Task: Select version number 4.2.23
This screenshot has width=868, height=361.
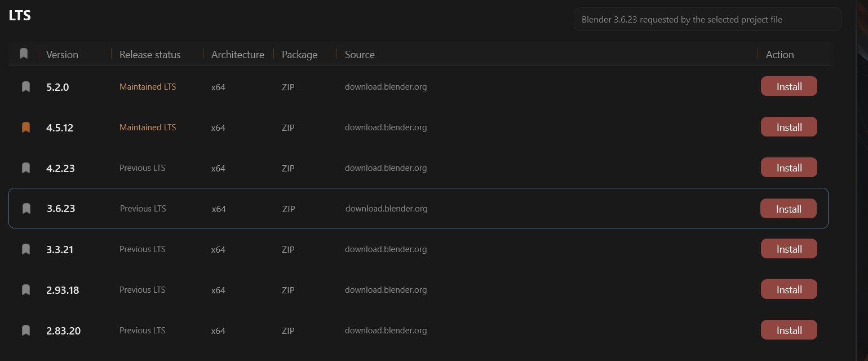Action: pos(60,169)
